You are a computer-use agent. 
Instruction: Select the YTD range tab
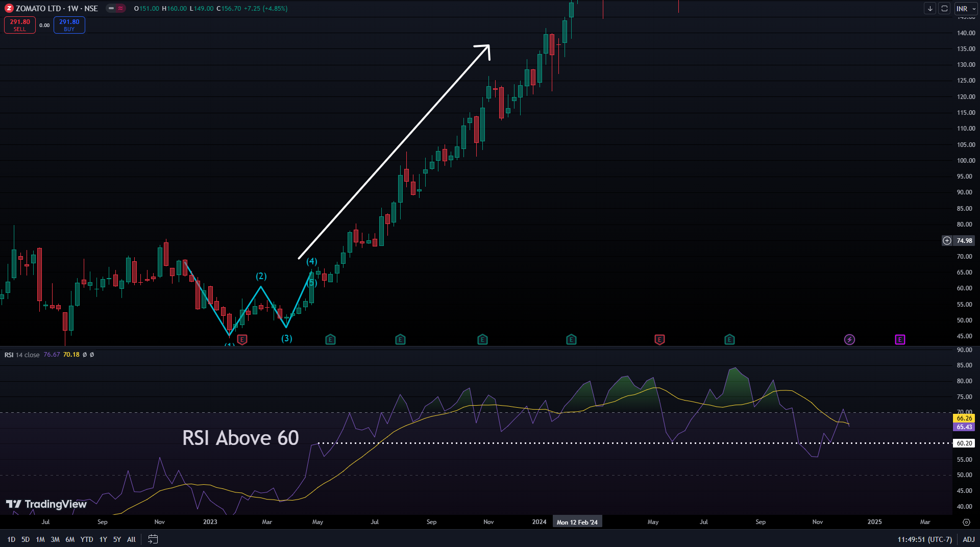[86, 539]
